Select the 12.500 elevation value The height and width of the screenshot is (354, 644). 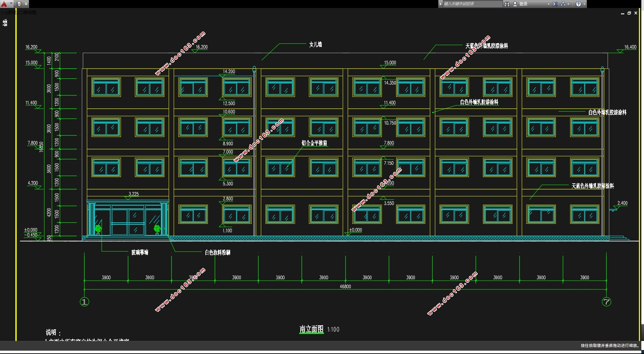point(229,104)
